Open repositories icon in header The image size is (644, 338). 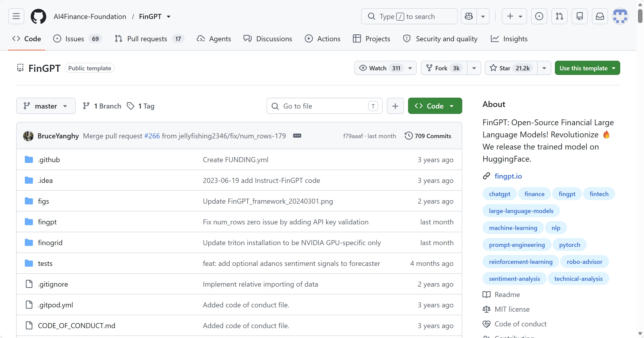pyautogui.click(x=580, y=16)
